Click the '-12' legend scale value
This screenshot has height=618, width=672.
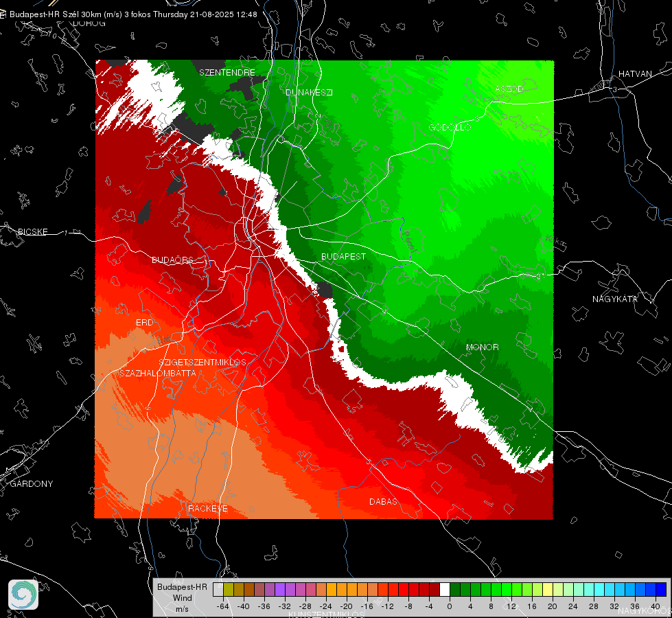[x=387, y=606]
